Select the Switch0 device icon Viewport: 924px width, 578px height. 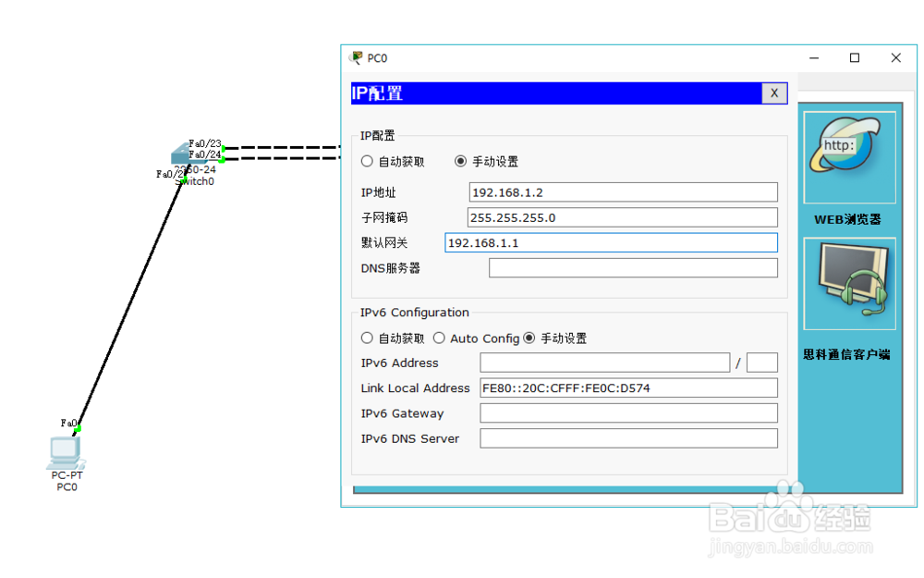(x=189, y=154)
